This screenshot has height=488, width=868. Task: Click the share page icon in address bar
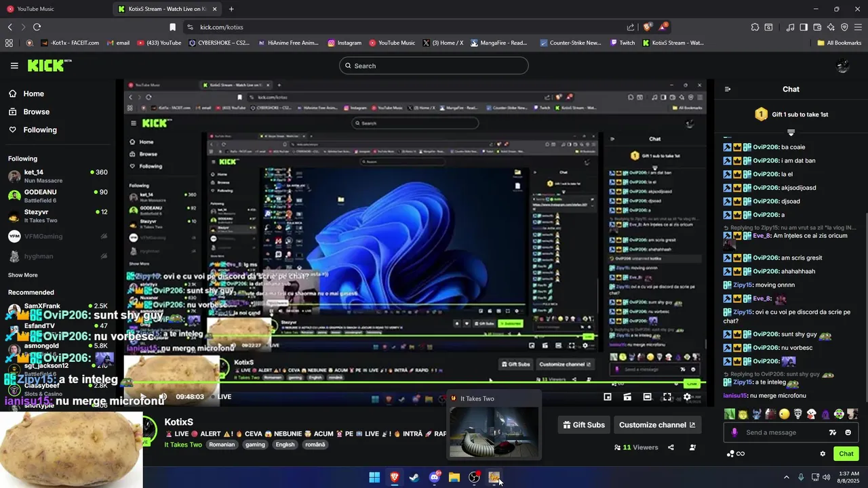click(x=631, y=27)
